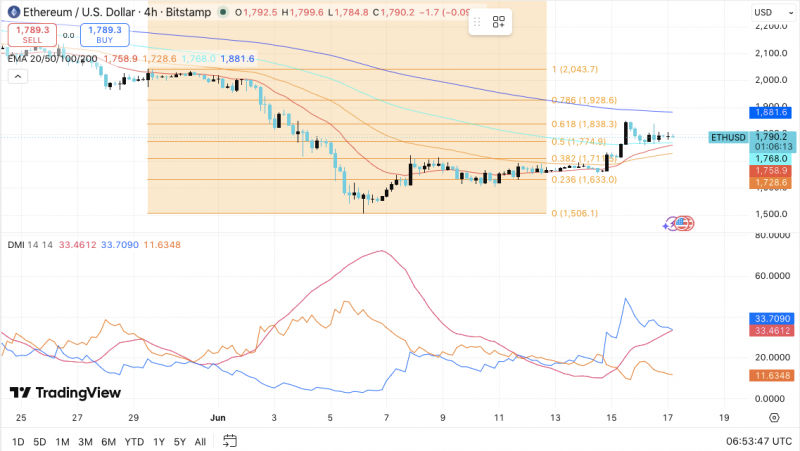Open the go-to-date calendar icon
The width and height of the screenshot is (800, 451).
pyautogui.click(x=230, y=441)
